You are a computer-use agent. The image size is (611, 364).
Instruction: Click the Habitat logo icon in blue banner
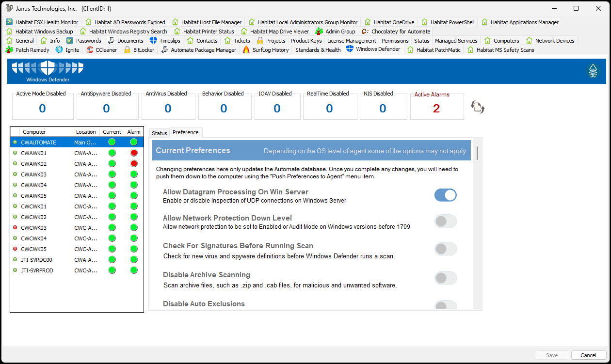(x=593, y=71)
